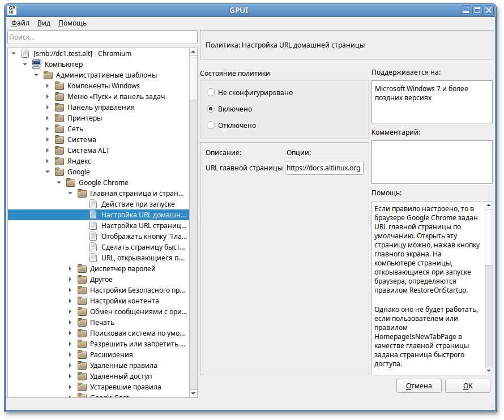Click the folder icon beside Яндекс
The width and height of the screenshot is (504, 420).
tap(58, 161)
